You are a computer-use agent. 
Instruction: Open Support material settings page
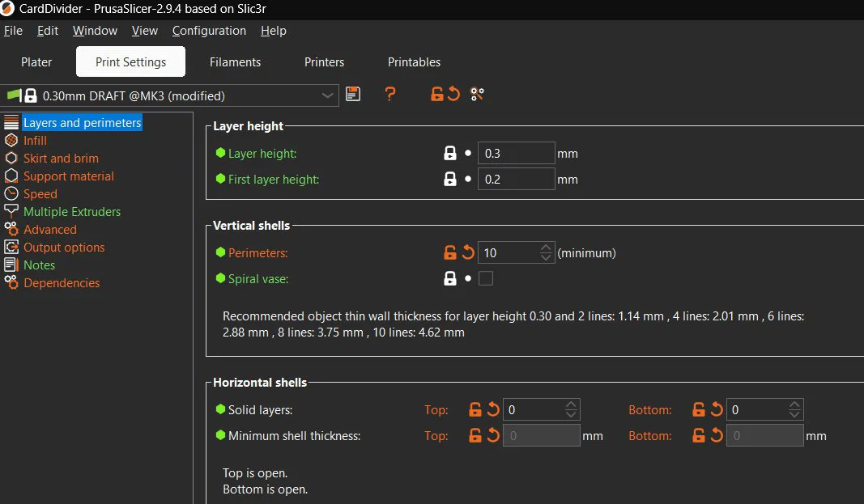[68, 176]
